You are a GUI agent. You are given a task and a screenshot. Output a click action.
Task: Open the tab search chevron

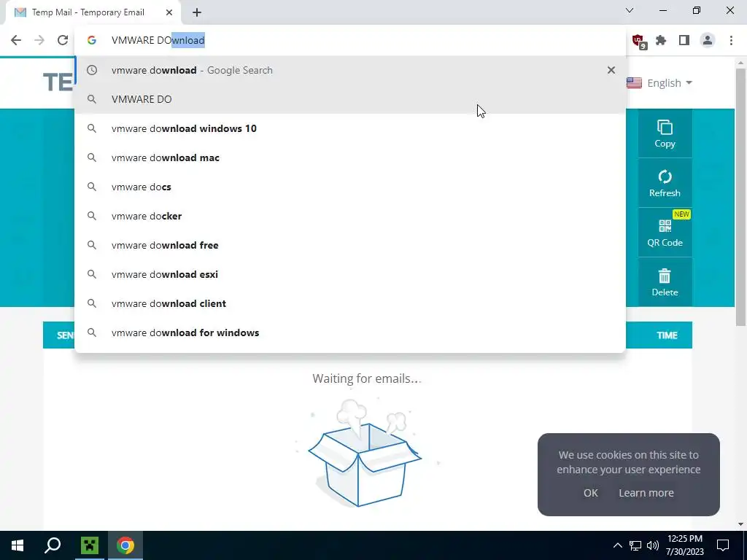pyautogui.click(x=630, y=10)
